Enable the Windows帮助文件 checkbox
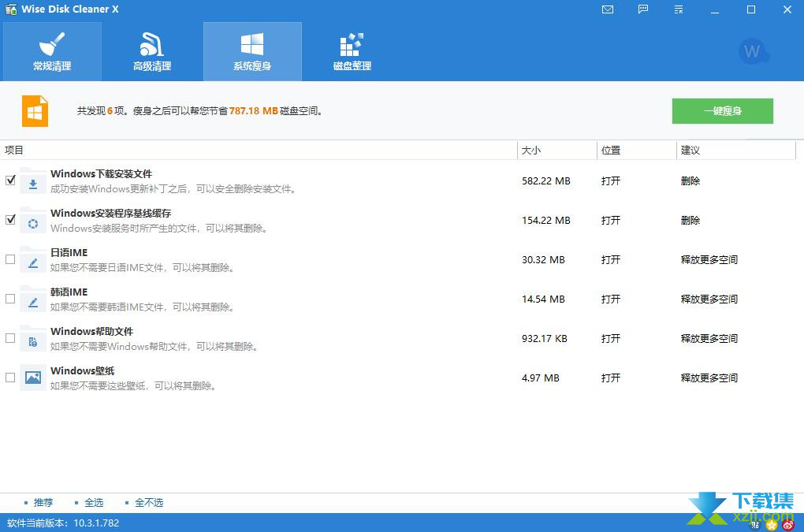804x532 pixels. tap(10, 338)
